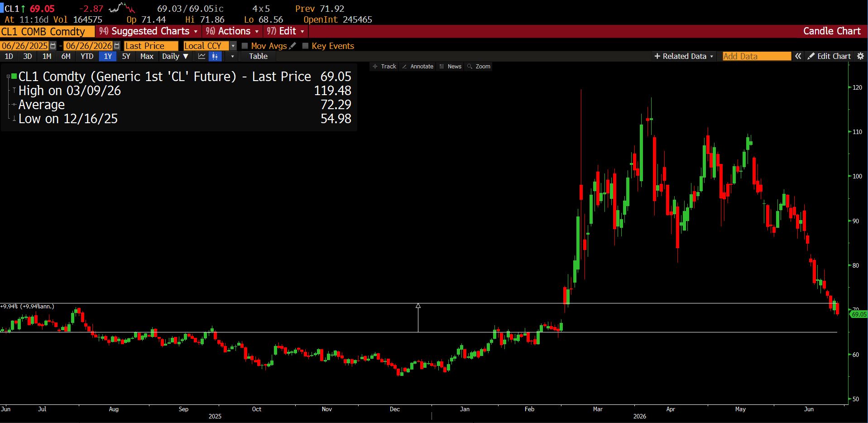Open the Actions dropdown menu

tap(232, 31)
